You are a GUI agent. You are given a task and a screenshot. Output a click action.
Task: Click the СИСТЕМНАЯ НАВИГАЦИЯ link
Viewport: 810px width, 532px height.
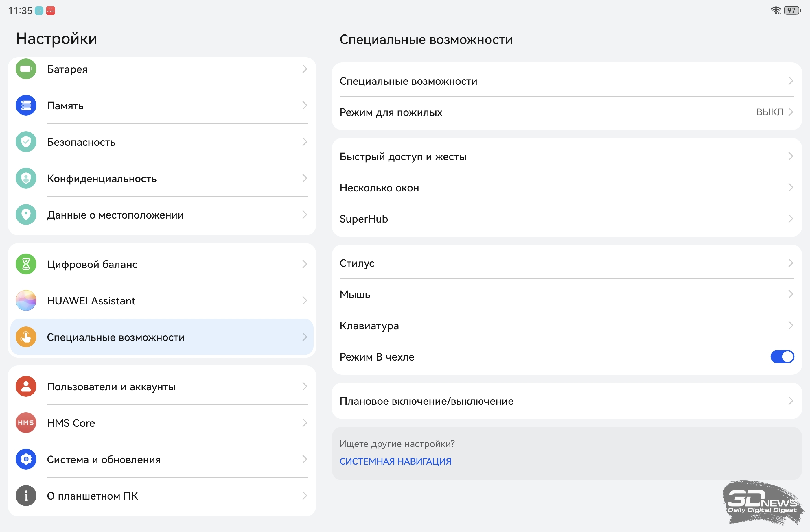[x=395, y=461]
